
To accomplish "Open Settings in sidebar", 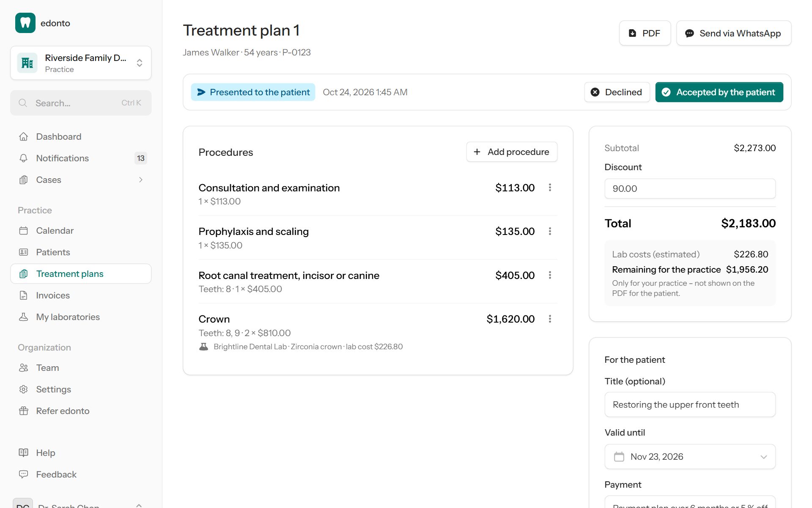I will tap(81, 389).
